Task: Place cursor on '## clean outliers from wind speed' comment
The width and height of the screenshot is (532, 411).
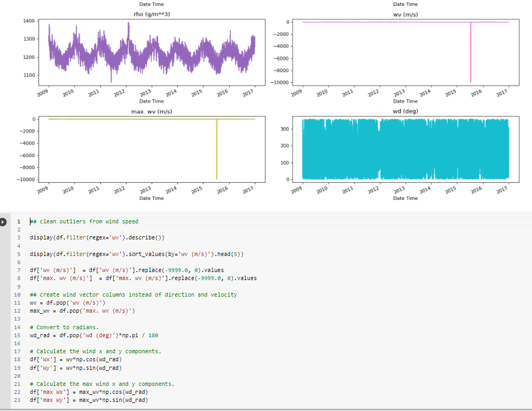Action: (84, 221)
